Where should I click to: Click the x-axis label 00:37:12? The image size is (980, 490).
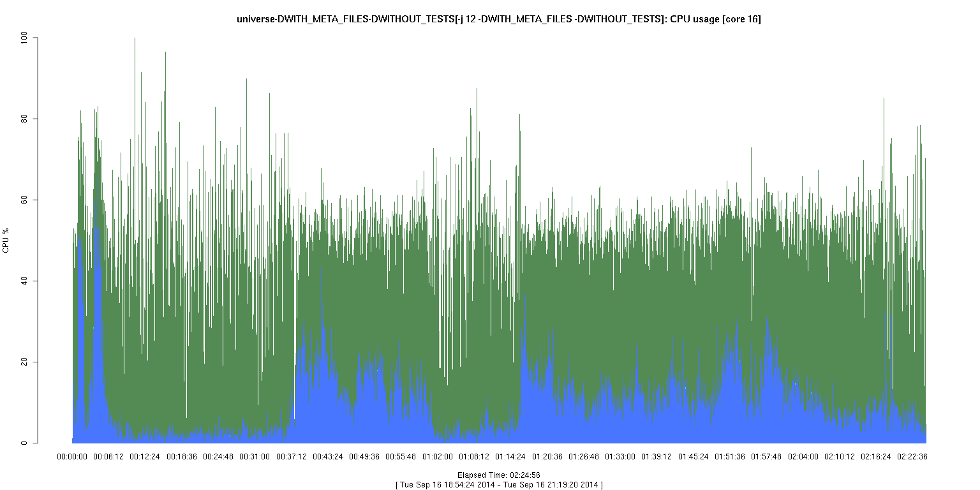tap(292, 457)
